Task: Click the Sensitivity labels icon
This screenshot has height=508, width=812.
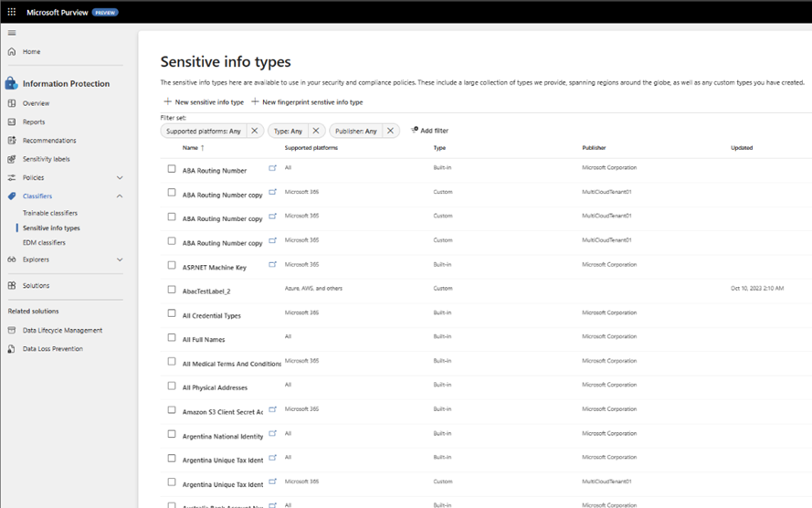Action: (12, 159)
